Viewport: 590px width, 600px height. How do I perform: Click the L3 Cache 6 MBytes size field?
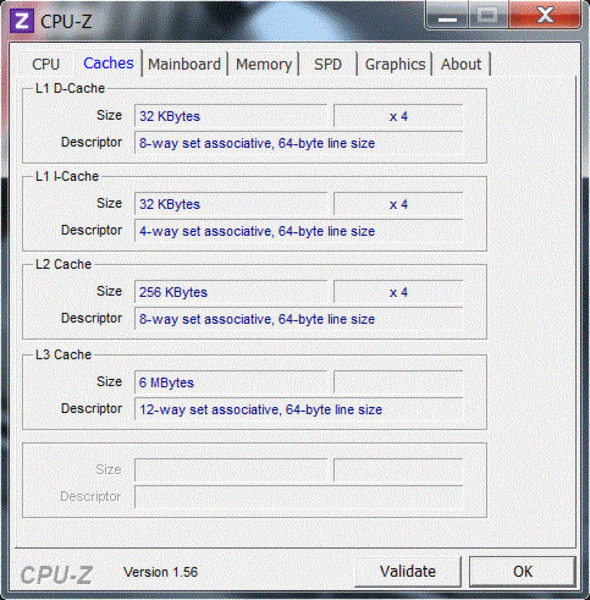click(231, 382)
